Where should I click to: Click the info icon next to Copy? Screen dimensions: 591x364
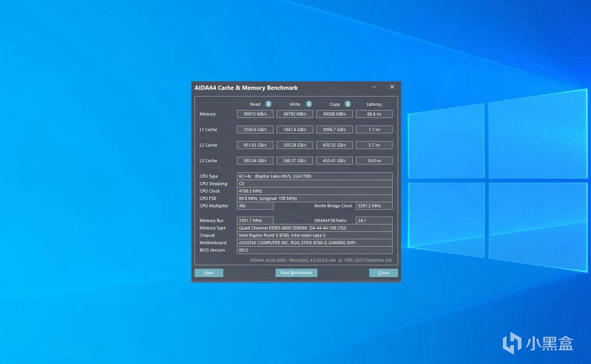(x=348, y=104)
